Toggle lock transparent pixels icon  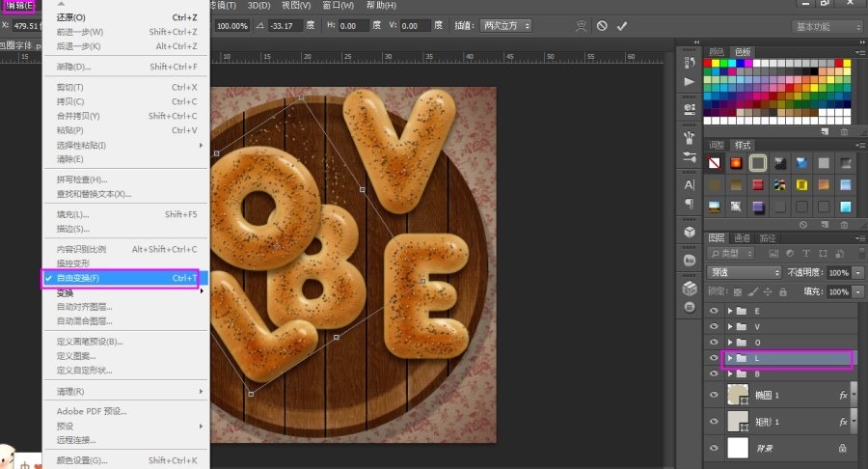point(738,291)
